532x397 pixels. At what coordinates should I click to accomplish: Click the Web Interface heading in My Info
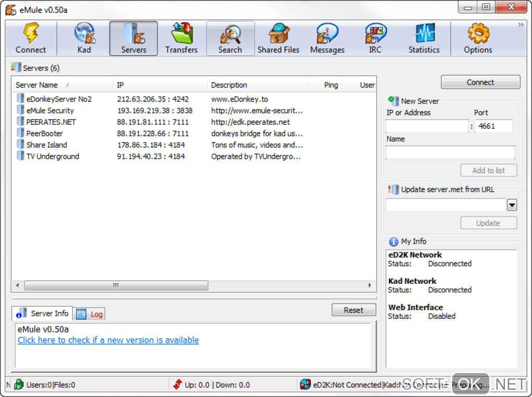click(416, 307)
